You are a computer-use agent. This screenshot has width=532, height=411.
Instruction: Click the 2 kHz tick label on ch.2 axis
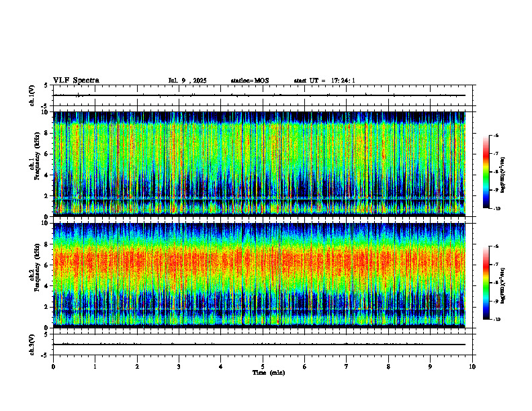point(47,307)
